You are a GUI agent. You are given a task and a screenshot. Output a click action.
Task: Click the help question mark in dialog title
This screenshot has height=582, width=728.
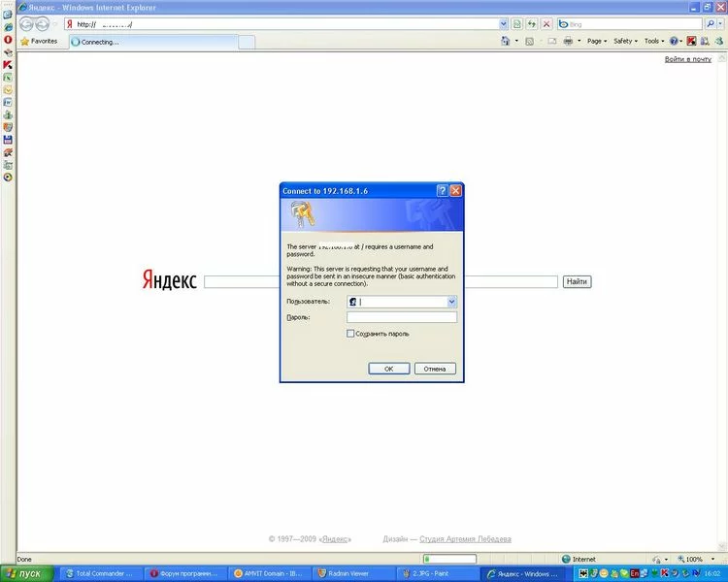(442, 191)
